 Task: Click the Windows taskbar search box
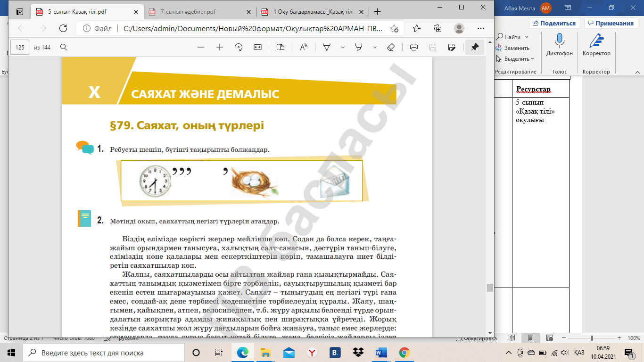point(104,353)
